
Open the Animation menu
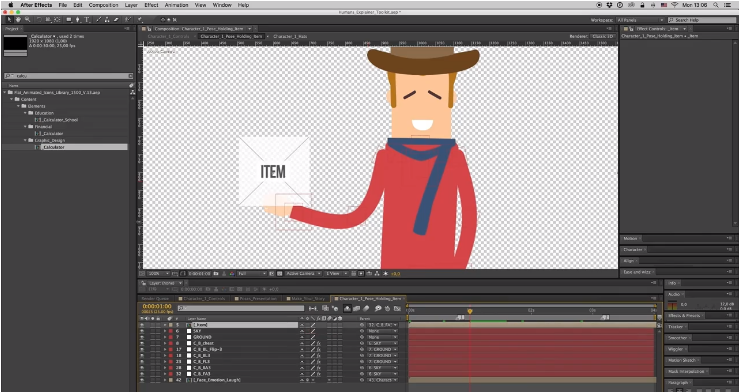point(176,5)
